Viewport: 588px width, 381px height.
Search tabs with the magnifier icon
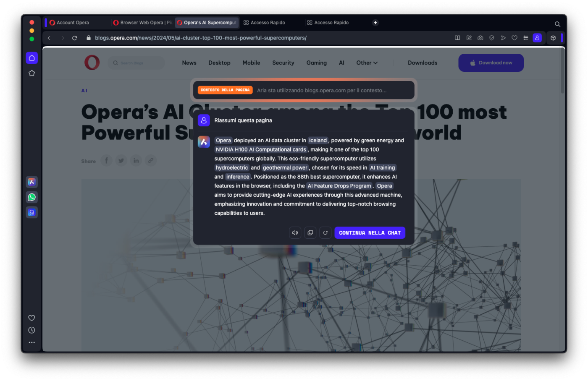click(557, 24)
